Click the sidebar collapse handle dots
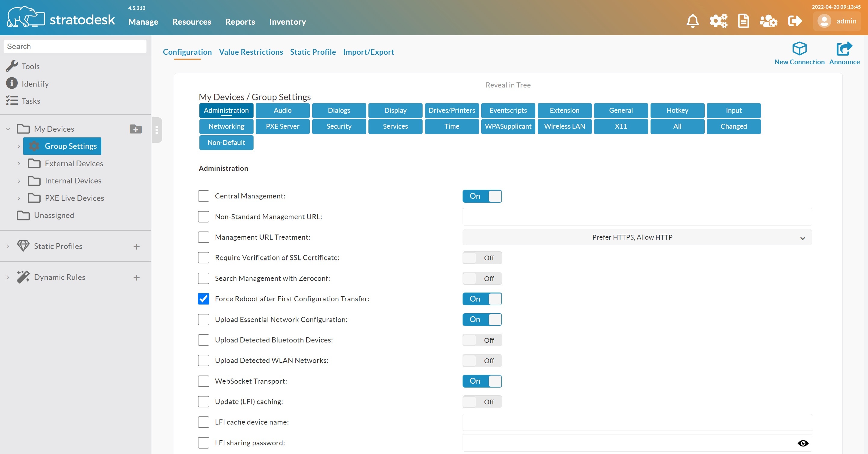The width and height of the screenshot is (868, 454). [157, 130]
